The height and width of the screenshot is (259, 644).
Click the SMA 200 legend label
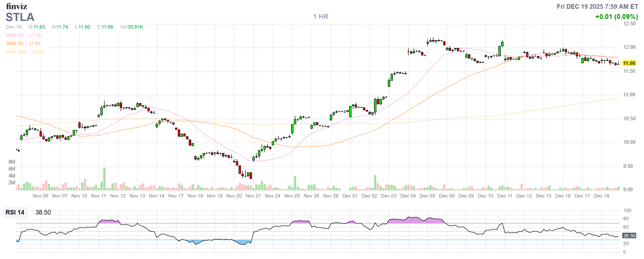16,52
